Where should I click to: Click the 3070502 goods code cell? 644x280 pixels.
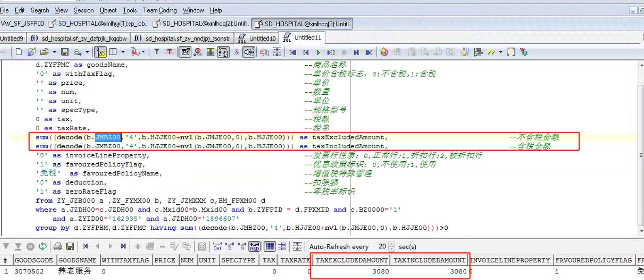[x=29, y=271]
